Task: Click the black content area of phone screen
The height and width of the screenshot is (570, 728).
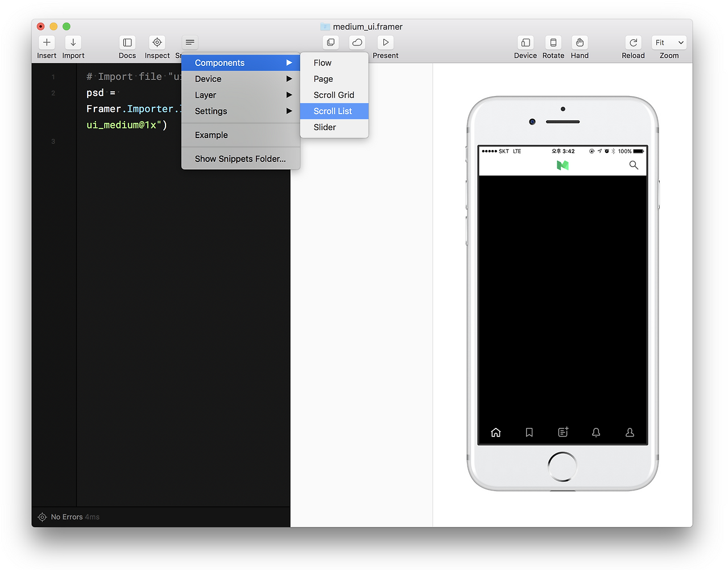Action: [562, 297]
